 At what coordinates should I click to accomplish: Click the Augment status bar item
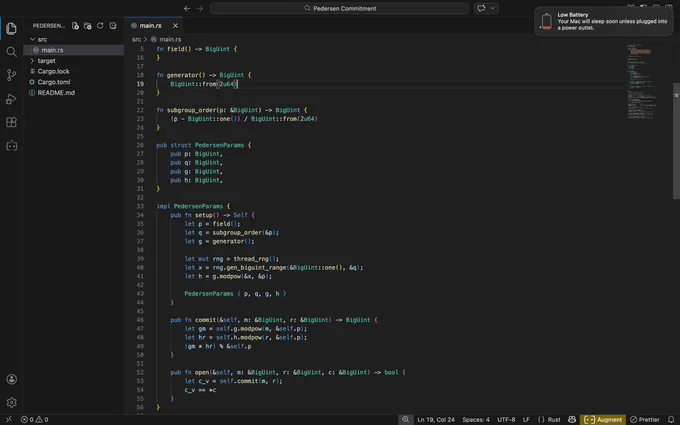pos(603,419)
